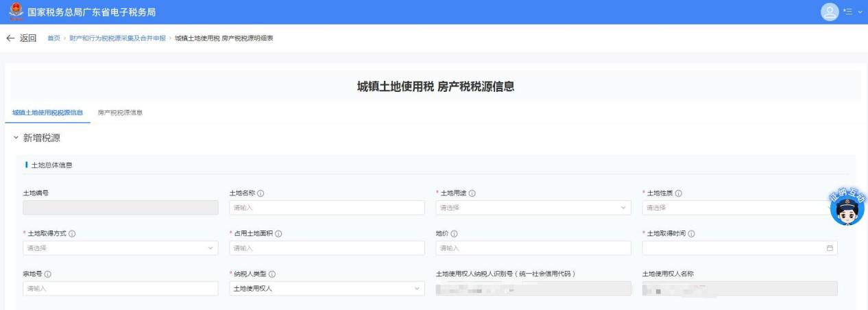The width and height of the screenshot is (868, 310).
Task: Click the info icon next to 地价
Action: 455,234
